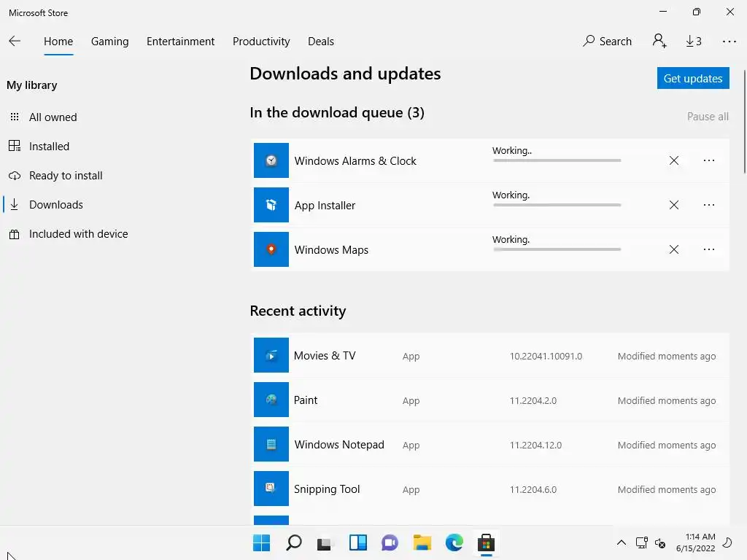747x560 pixels.
Task: Click the Windows Alarms & Clock icon
Action: [x=271, y=160]
